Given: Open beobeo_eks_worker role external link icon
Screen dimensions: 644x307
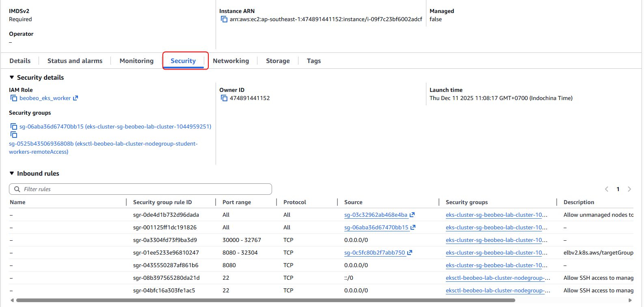Looking at the screenshot, I should [x=76, y=98].
